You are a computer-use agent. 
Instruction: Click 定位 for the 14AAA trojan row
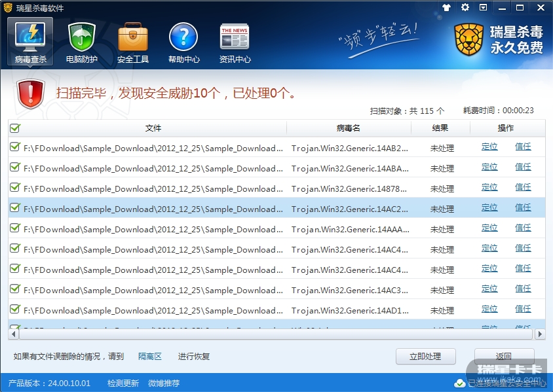click(489, 228)
